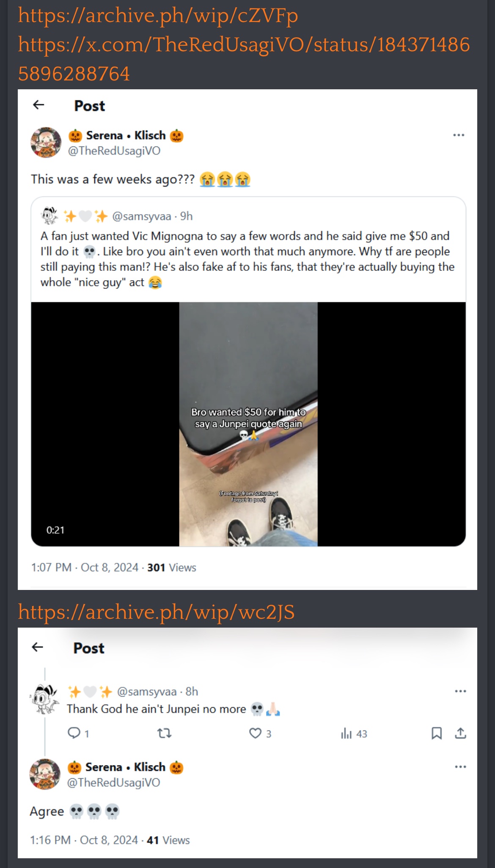Play the embedded 0:21 video
Screen dimensions: 495x868
click(x=248, y=424)
